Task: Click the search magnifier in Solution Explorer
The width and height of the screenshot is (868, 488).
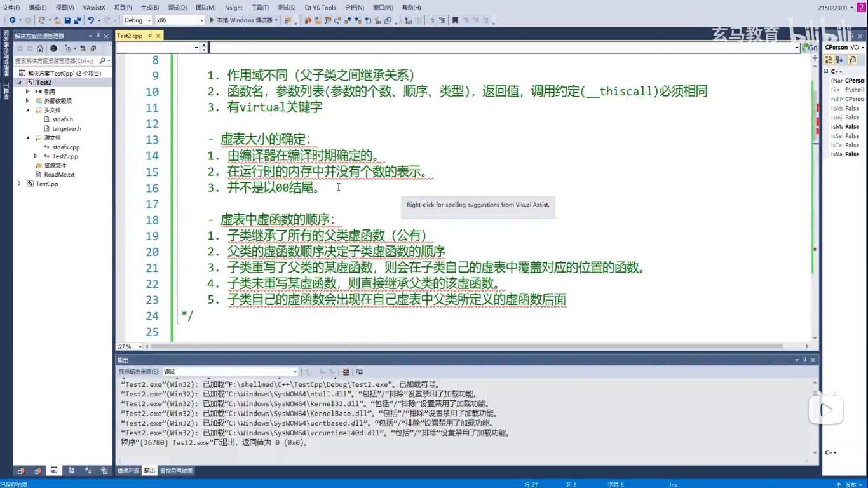Action: 102,61
